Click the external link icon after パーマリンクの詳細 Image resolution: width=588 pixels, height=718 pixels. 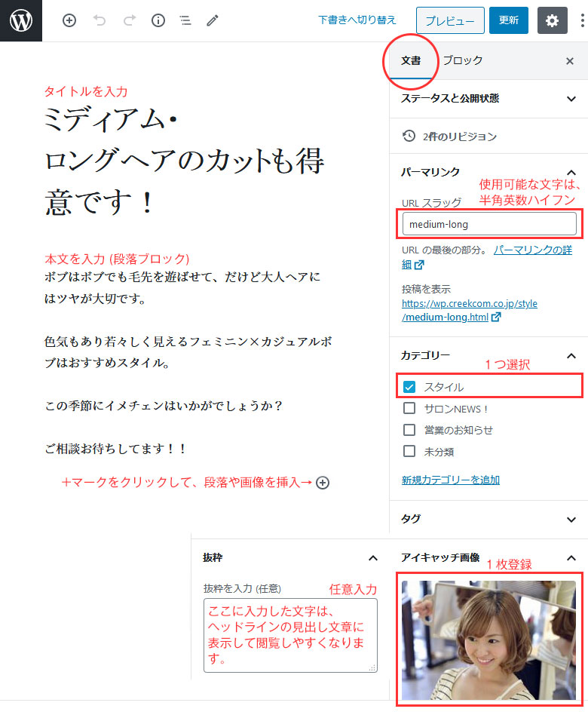pos(419,265)
